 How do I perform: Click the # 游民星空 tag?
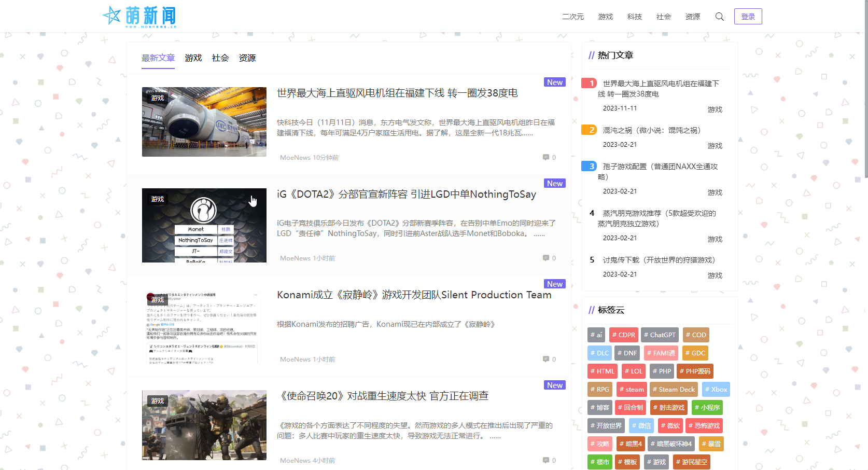692,462
